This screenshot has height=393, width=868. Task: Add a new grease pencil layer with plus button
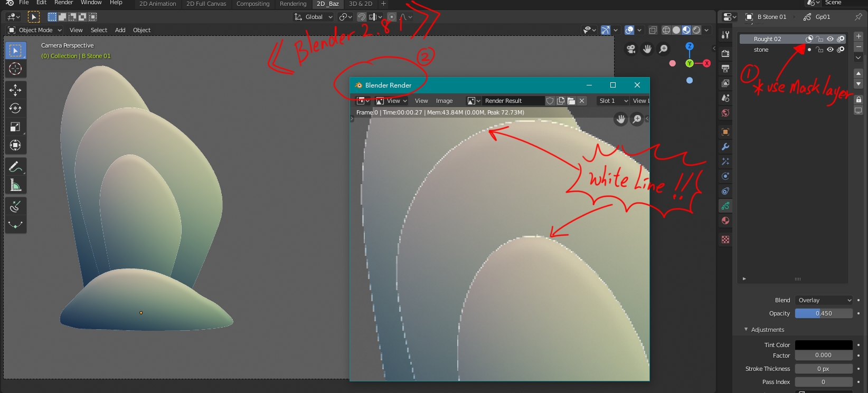[858, 36]
